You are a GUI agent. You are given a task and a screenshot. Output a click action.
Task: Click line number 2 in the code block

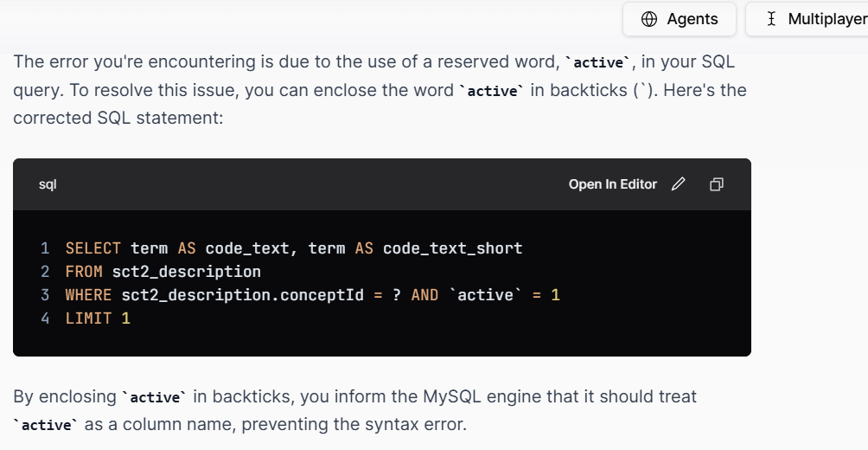45,272
